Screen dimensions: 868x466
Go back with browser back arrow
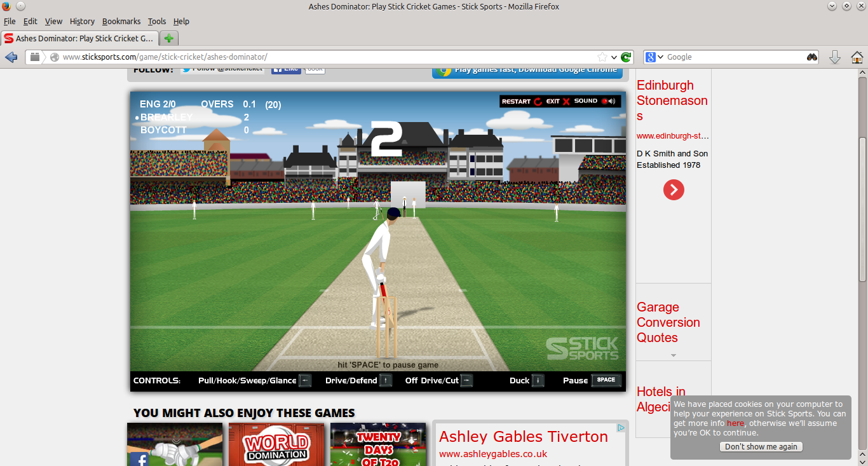(x=11, y=57)
